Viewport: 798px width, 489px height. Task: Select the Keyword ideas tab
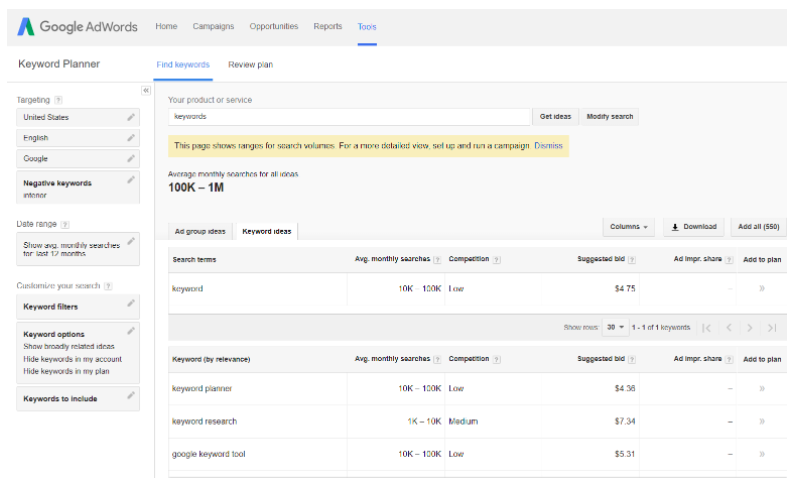point(267,232)
